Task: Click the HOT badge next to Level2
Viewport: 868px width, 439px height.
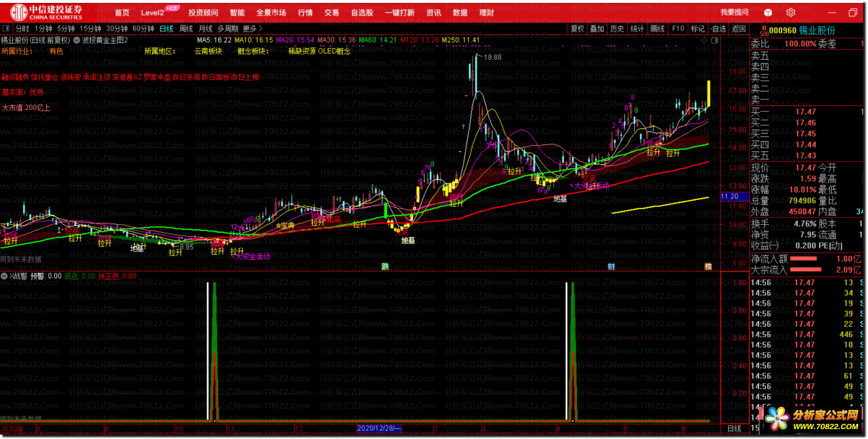Action: [x=172, y=8]
